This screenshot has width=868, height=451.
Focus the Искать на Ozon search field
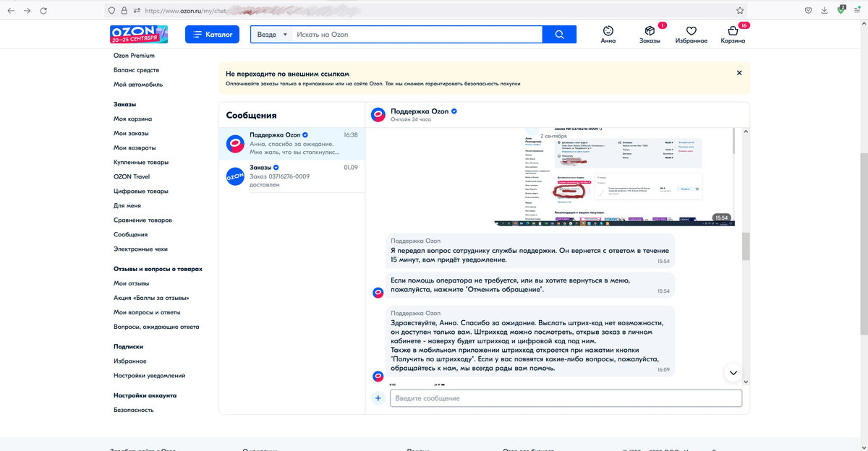point(417,34)
